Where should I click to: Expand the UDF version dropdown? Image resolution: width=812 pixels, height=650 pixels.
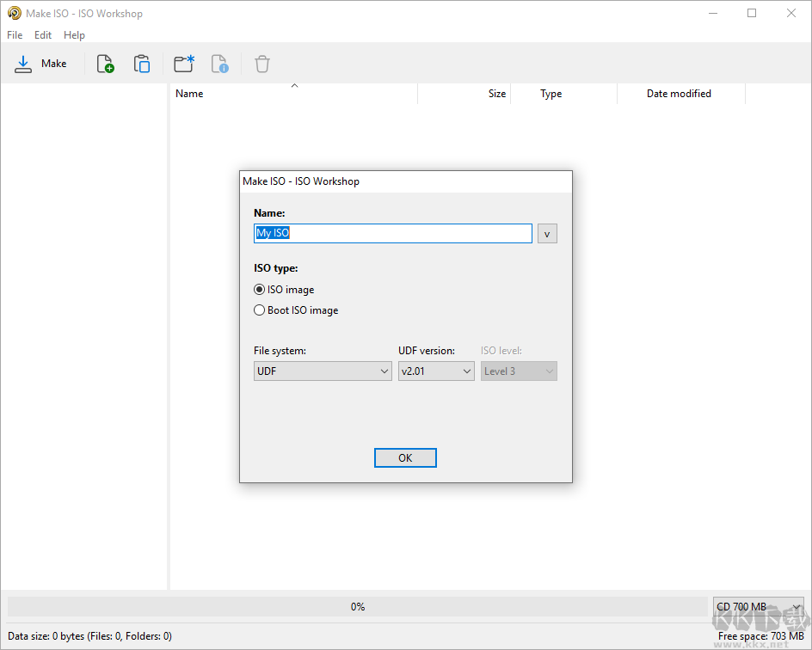pos(436,371)
